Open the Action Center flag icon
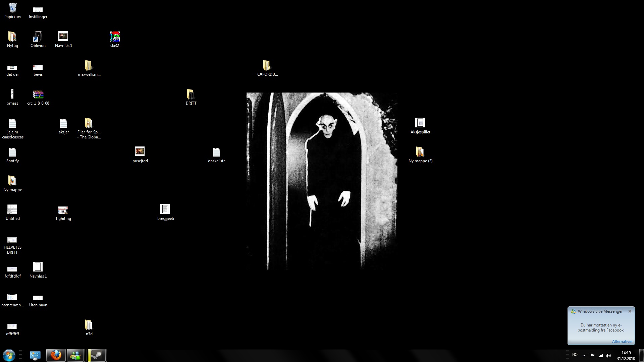Screen dimensions: 644x362 [592, 356]
